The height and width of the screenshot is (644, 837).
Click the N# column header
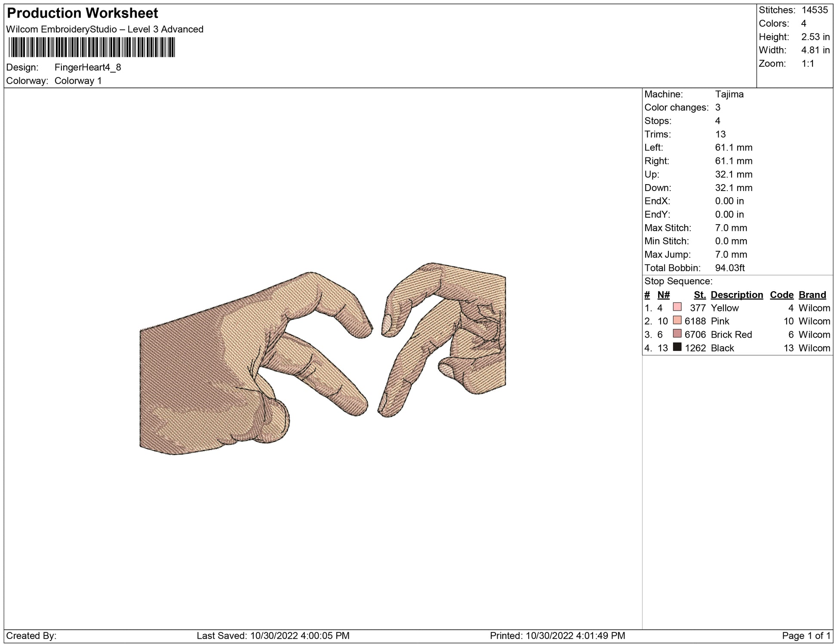pos(663,295)
